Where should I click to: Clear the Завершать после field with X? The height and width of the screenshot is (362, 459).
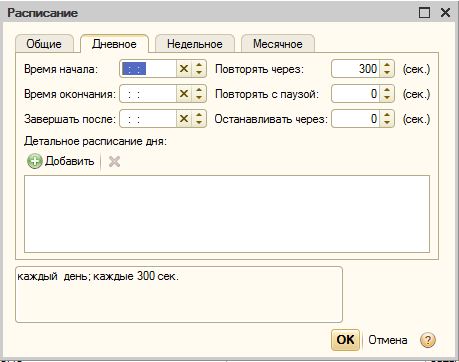click(184, 119)
